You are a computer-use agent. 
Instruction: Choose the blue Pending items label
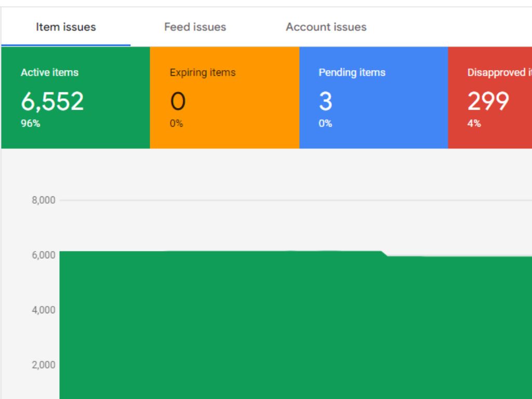(352, 73)
